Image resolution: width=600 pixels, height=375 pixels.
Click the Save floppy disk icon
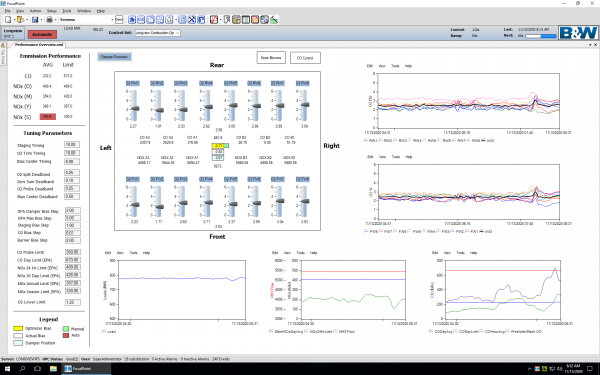pyautogui.click(x=35, y=20)
